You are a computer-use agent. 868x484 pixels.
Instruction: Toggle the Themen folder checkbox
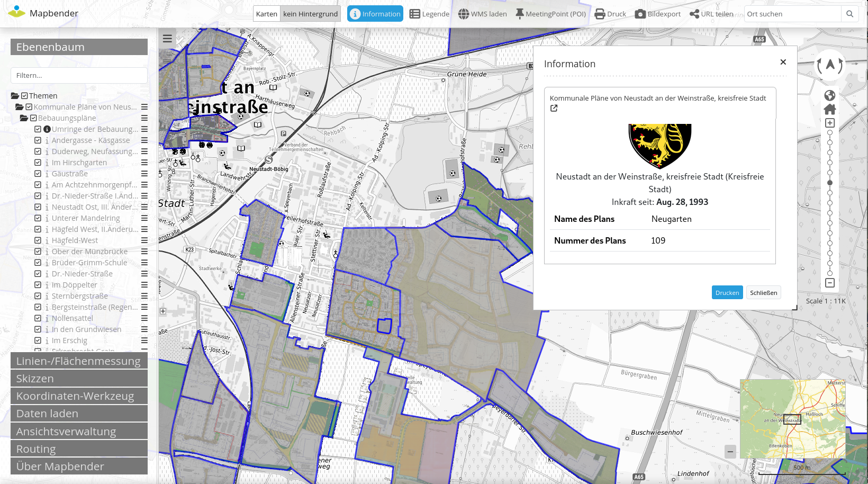[x=23, y=95]
